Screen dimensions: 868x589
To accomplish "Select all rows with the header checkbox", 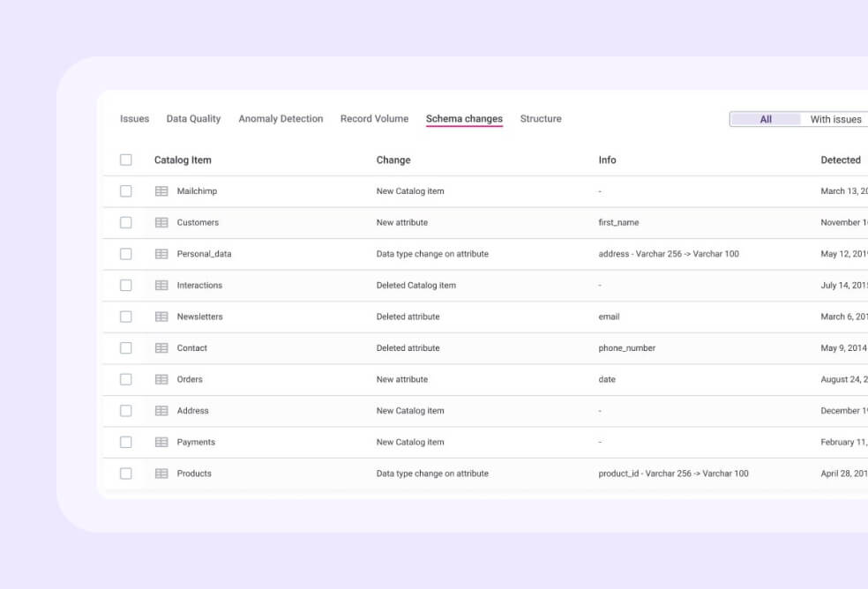I will point(125,160).
